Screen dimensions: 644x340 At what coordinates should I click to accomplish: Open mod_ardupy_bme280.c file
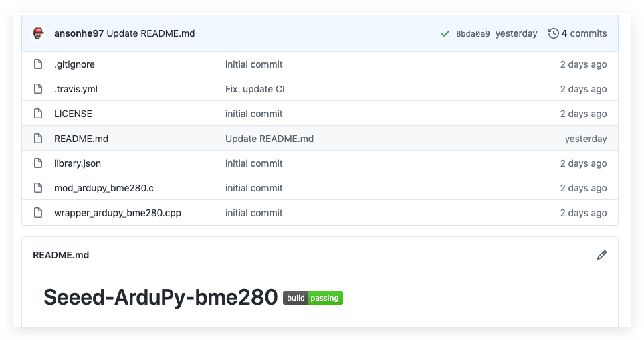point(104,188)
